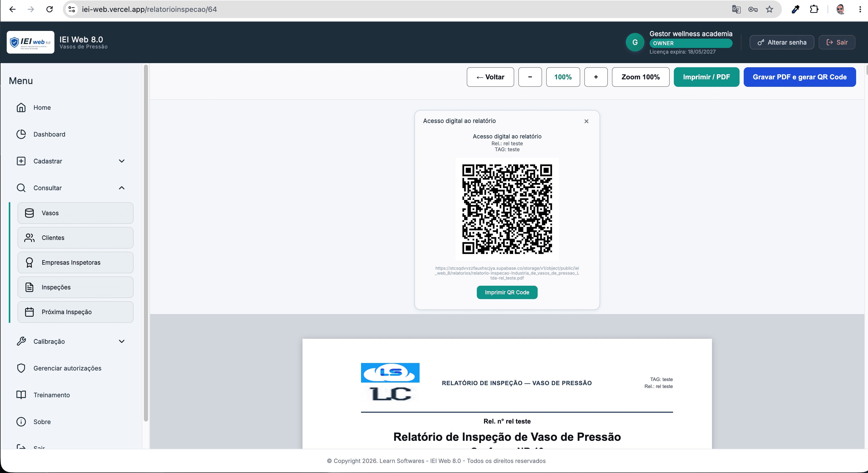Click the OWNER role badge
Viewport: 868px width, 473px height.
[x=691, y=43]
